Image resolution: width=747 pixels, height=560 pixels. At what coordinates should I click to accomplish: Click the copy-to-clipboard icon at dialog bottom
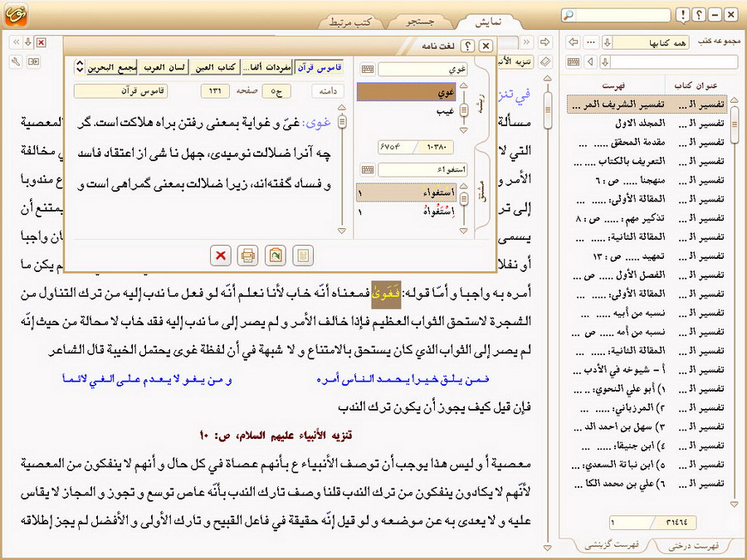pyautogui.click(x=276, y=256)
